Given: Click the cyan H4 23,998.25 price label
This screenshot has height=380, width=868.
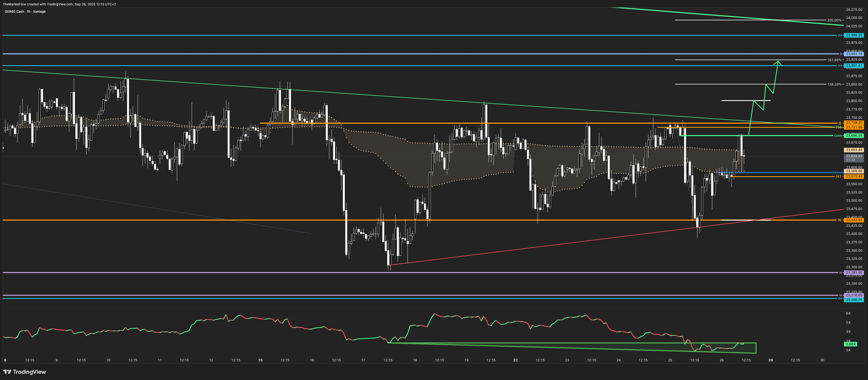Looking at the screenshot, I should [x=853, y=35].
